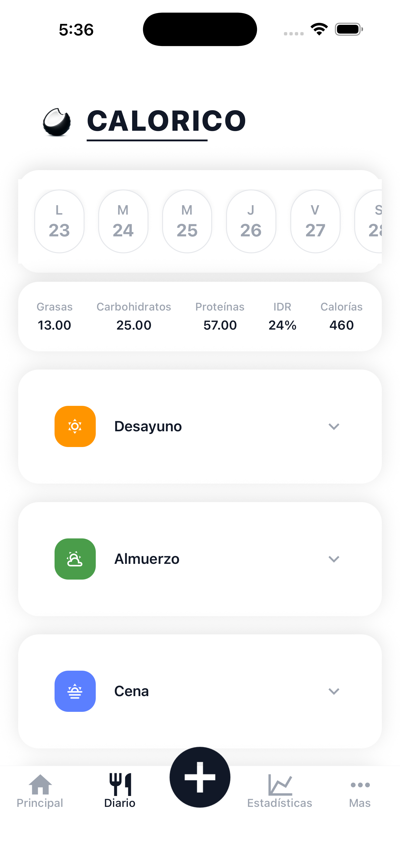The image size is (400, 868).
Task: Expand the Almuerzo section chevron
Action: click(x=334, y=559)
